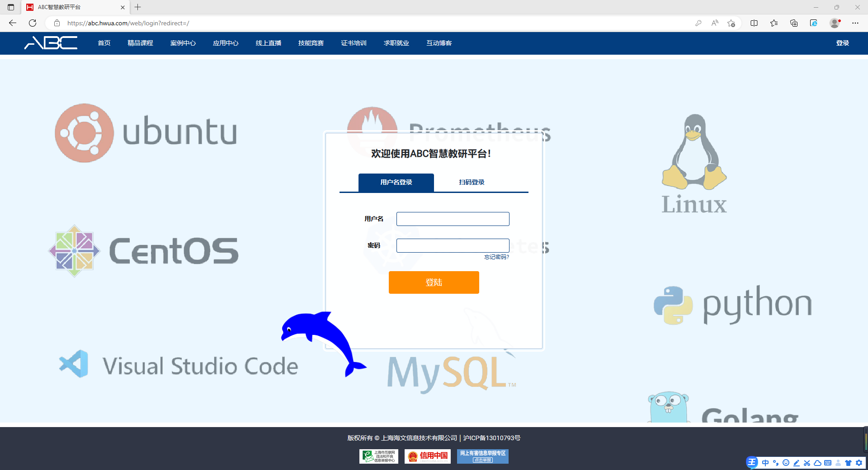Focus the 用户名 input field

(x=453, y=219)
